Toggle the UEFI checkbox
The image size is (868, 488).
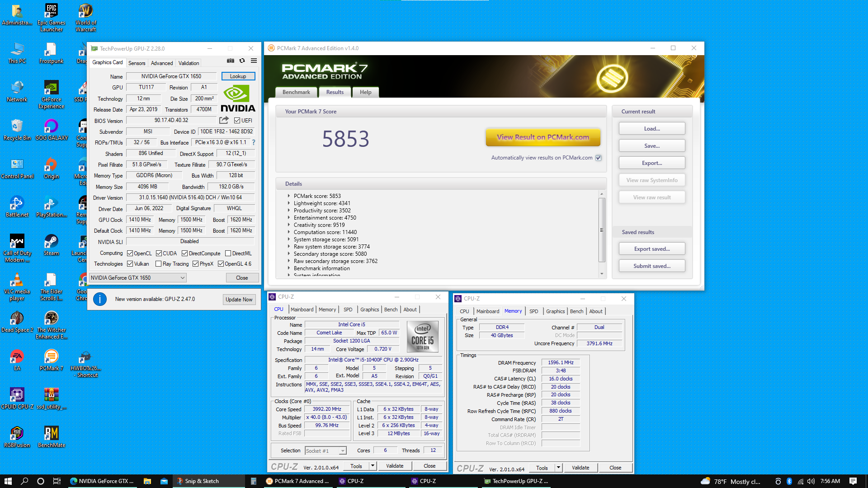tap(237, 121)
